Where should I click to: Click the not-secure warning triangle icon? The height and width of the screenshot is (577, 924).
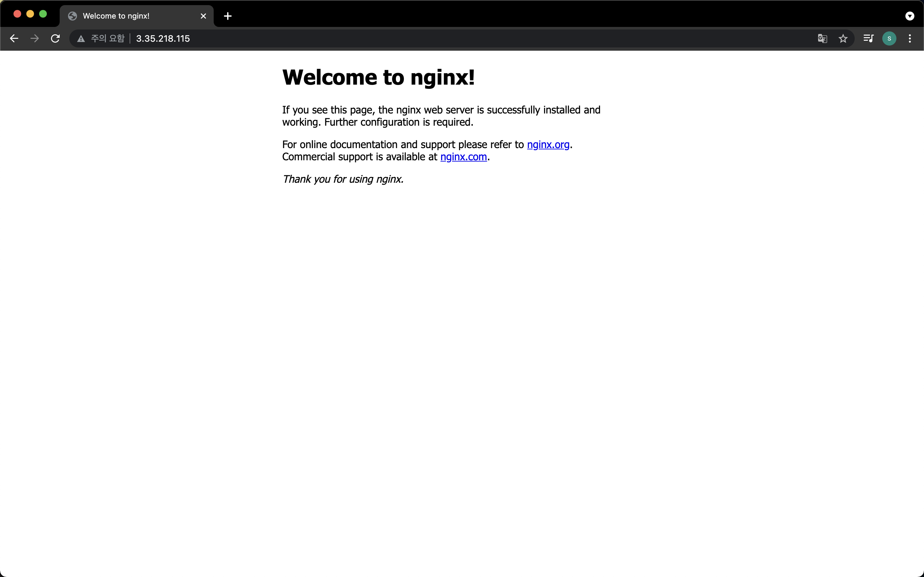(81, 38)
